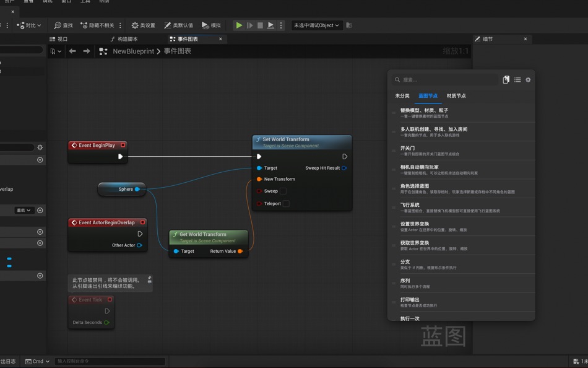
Task: Toggle the clipboard icon in the node palette header
Action: (506, 80)
